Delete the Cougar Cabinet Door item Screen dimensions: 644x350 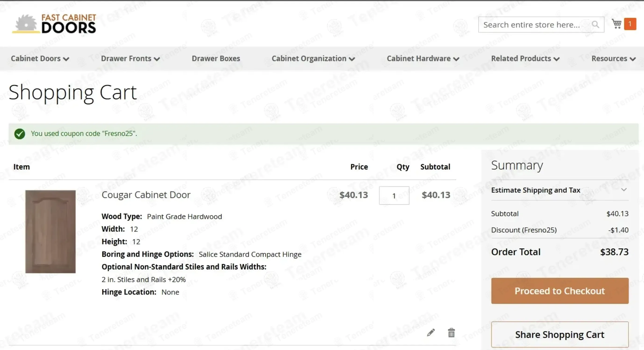(451, 332)
